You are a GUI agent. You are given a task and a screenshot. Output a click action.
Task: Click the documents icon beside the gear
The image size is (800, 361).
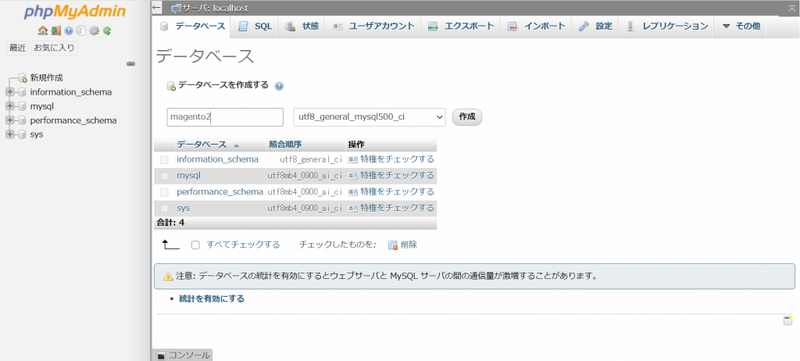(x=82, y=31)
